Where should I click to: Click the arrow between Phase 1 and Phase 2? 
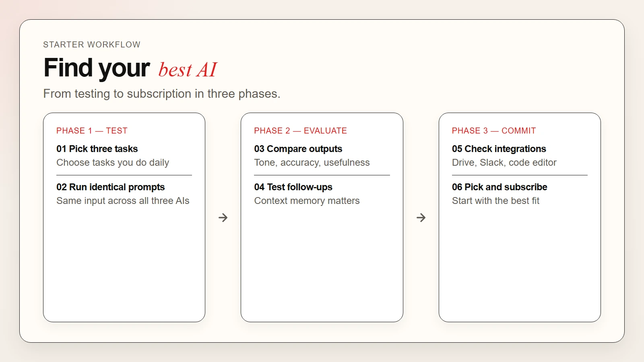[223, 218]
